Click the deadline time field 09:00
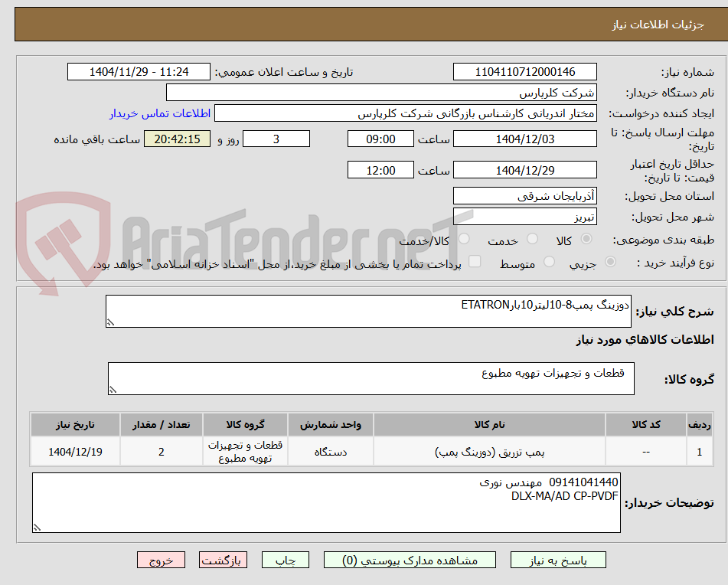This screenshot has width=728, height=585. (x=380, y=139)
